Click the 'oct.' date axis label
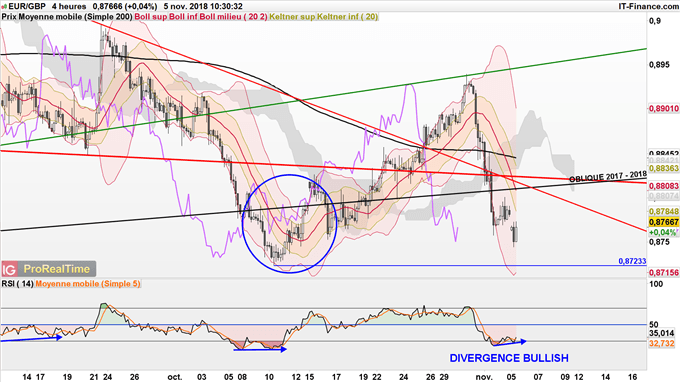 (x=175, y=377)
